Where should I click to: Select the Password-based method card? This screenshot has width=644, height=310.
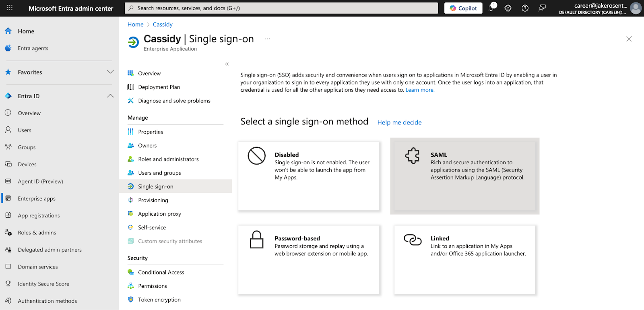pyautogui.click(x=309, y=260)
